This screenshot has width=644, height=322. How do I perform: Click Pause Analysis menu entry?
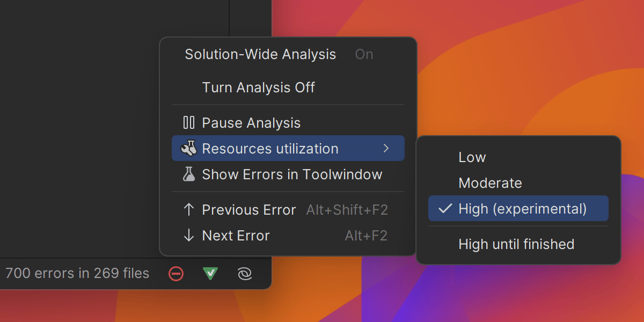coord(251,123)
